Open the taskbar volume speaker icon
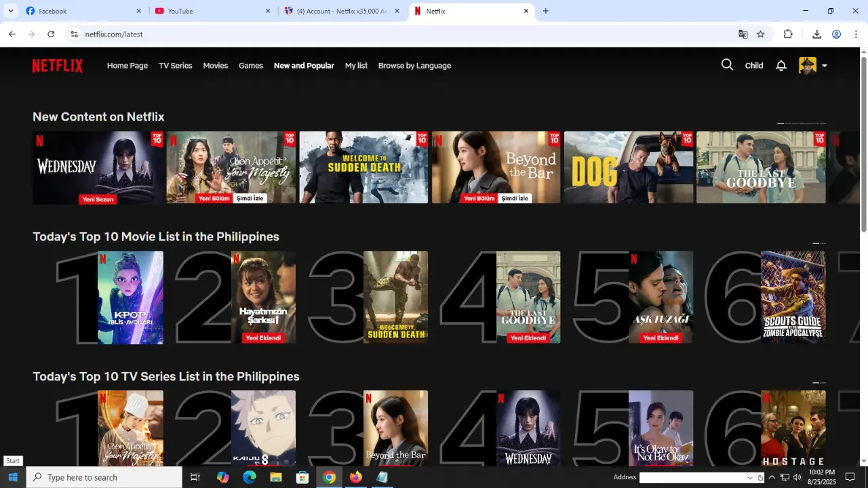 click(x=797, y=477)
